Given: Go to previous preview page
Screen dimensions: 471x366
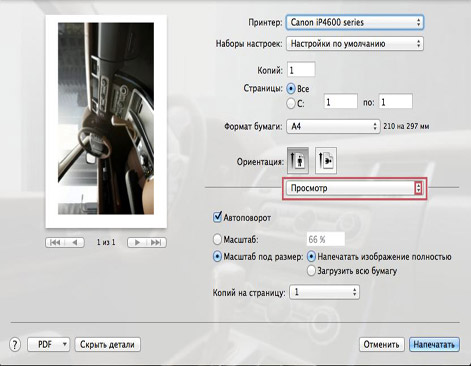Looking at the screenshot, I should (x=75, y=242).
